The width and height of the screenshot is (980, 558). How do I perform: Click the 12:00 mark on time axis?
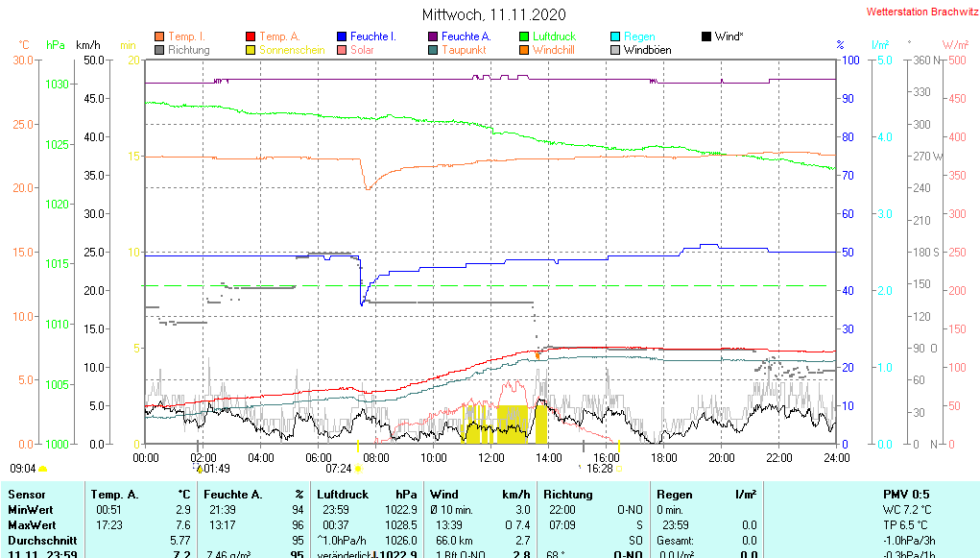[x=490, y=457]
